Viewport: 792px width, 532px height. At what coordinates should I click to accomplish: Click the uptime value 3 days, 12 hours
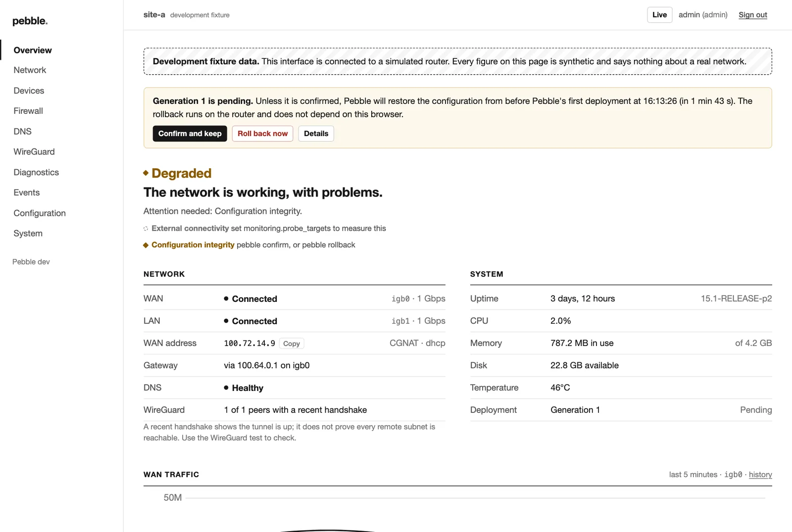(x=583, y=298)
